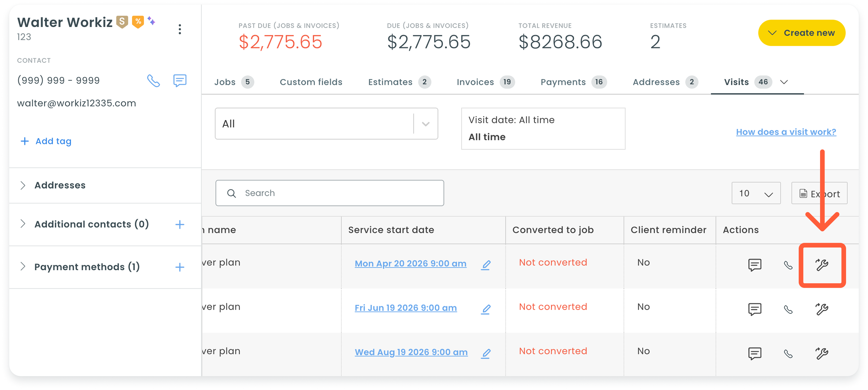Click into the visits Search field

[329, 193]
